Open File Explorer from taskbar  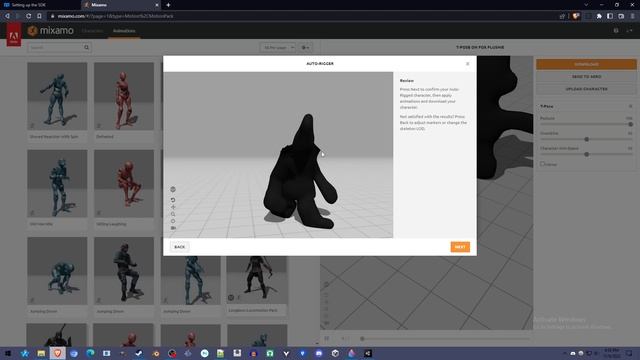click(41, 353)
